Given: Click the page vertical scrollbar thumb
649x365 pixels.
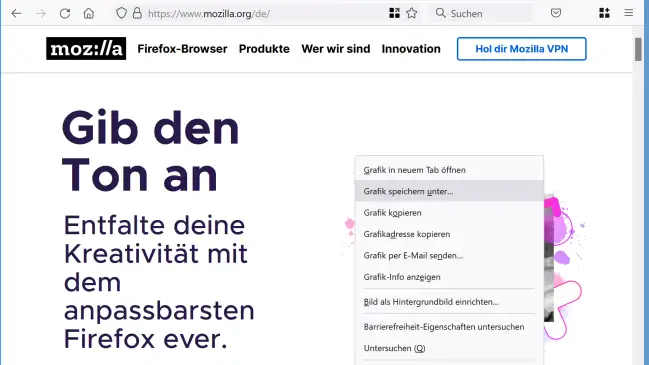Looking at the screenshot, I should pyautogui.click(x=638, y=49).
